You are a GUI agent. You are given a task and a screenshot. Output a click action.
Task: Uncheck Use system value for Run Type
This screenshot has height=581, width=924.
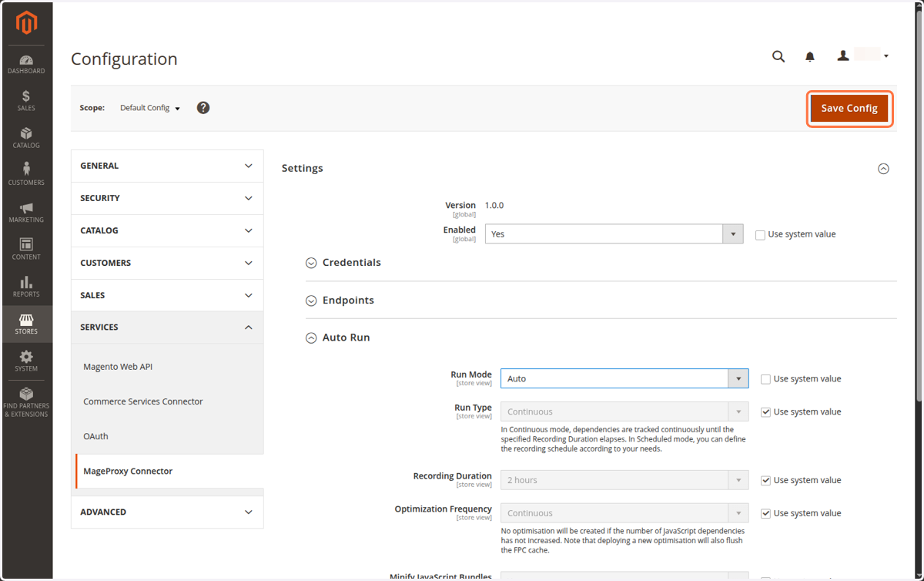point(765,412)
